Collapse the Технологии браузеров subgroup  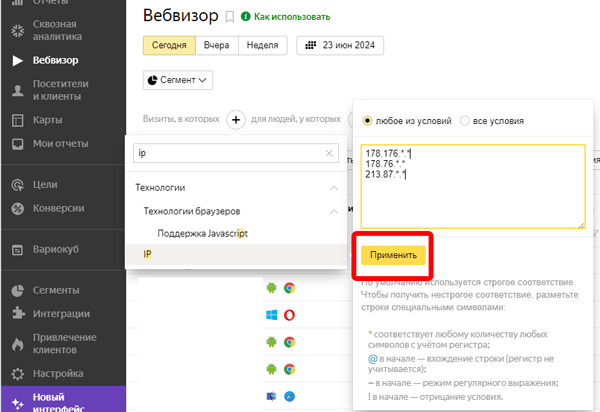point(334,212)
